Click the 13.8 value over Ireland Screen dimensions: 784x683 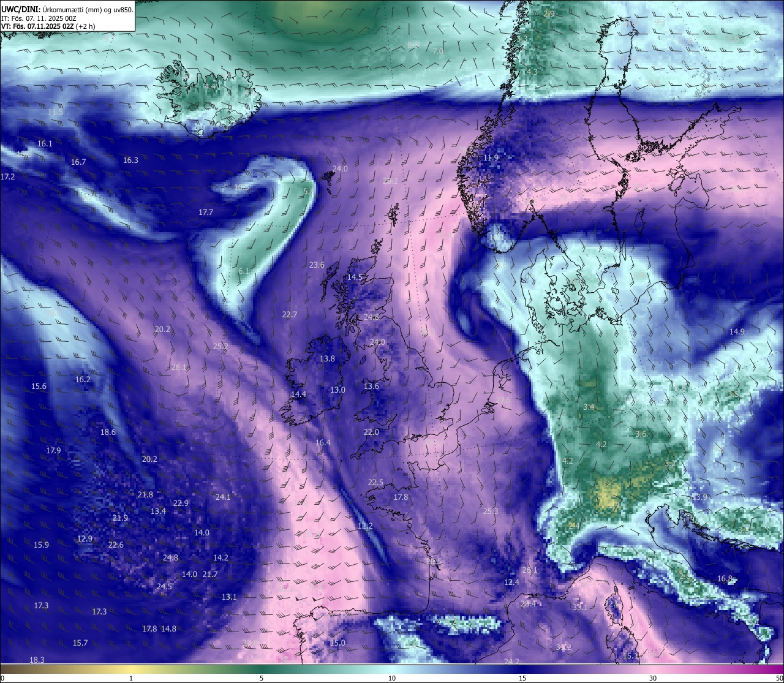(x=327, y=359)
